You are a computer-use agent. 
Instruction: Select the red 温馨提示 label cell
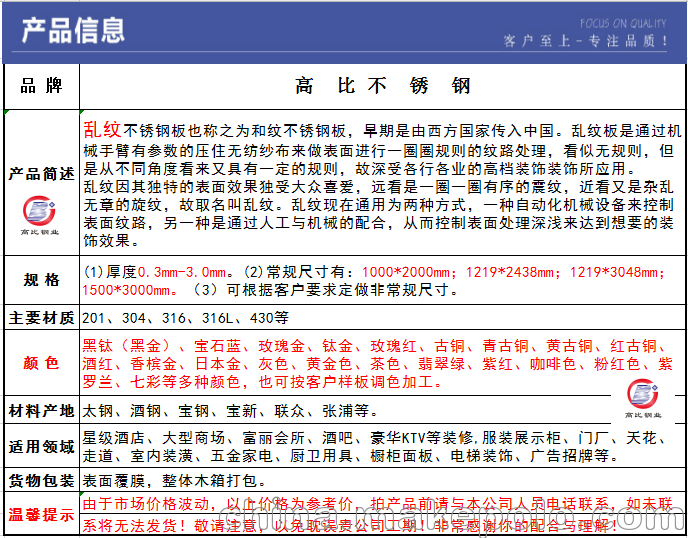[x=42, y=514]
